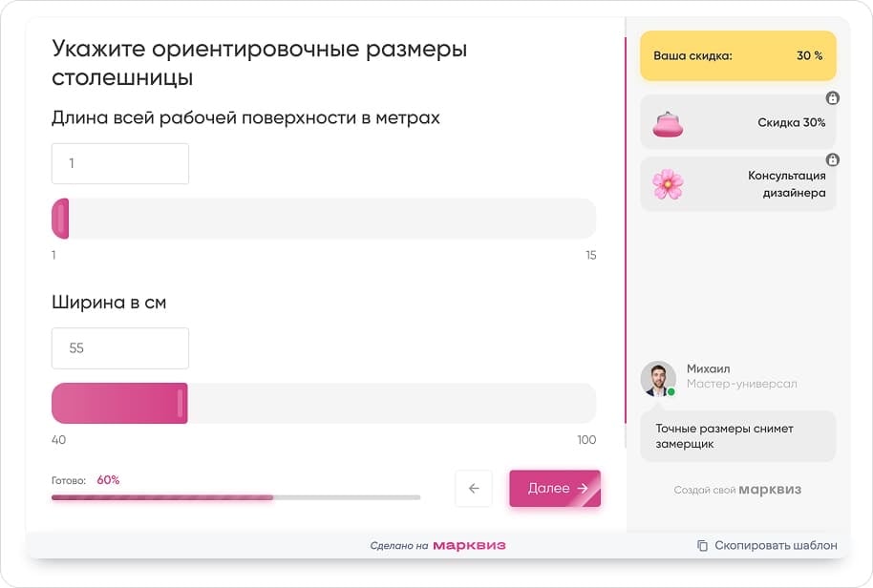Click the Ваша скидка 30% banner
Screen dimensions: 873x588
point(738,55)
